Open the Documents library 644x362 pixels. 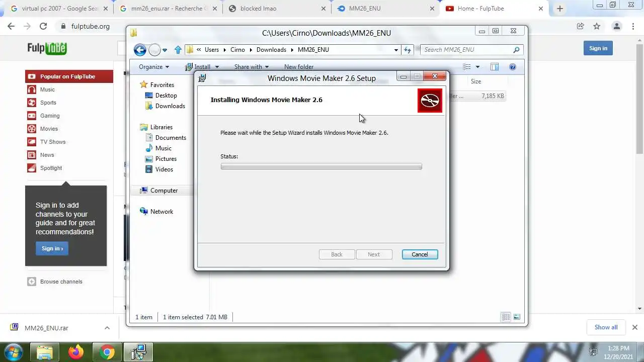[x=170, y=138]
